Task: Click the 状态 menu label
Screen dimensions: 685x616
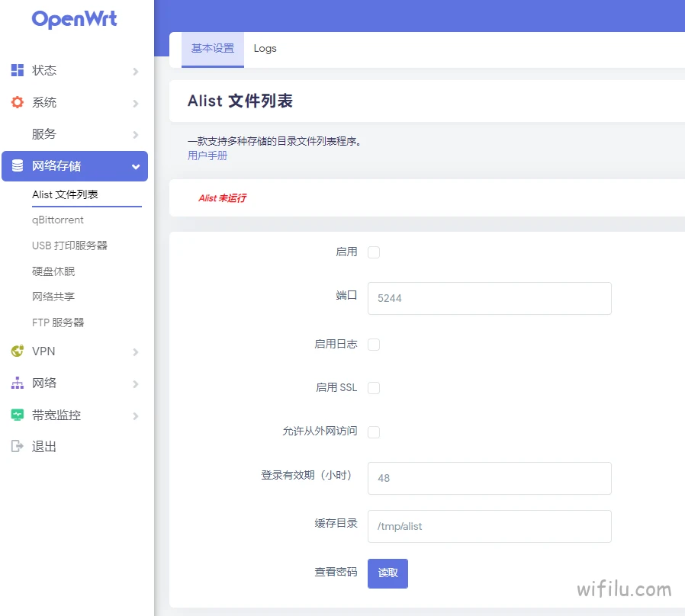Action: [44, 70]
